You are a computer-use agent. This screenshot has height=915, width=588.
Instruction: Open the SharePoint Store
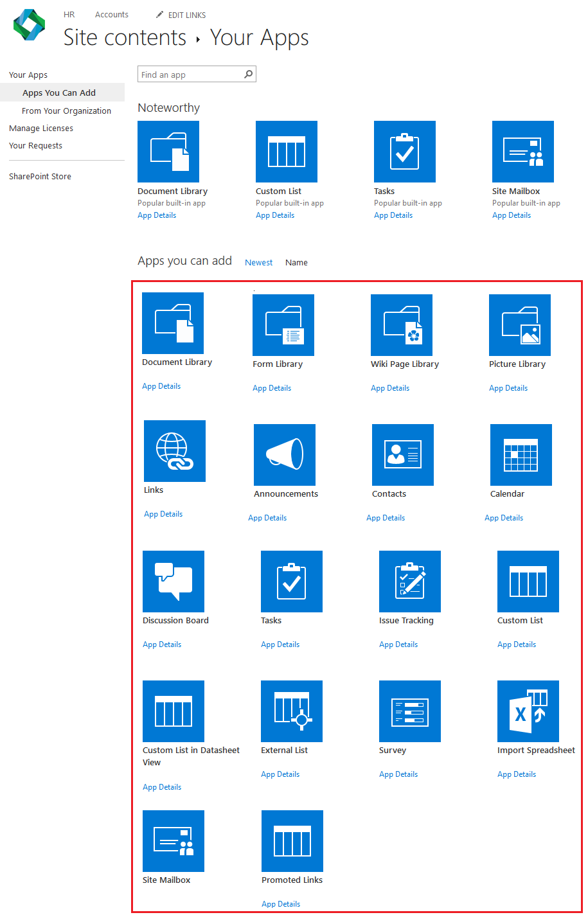pos(40,176)
